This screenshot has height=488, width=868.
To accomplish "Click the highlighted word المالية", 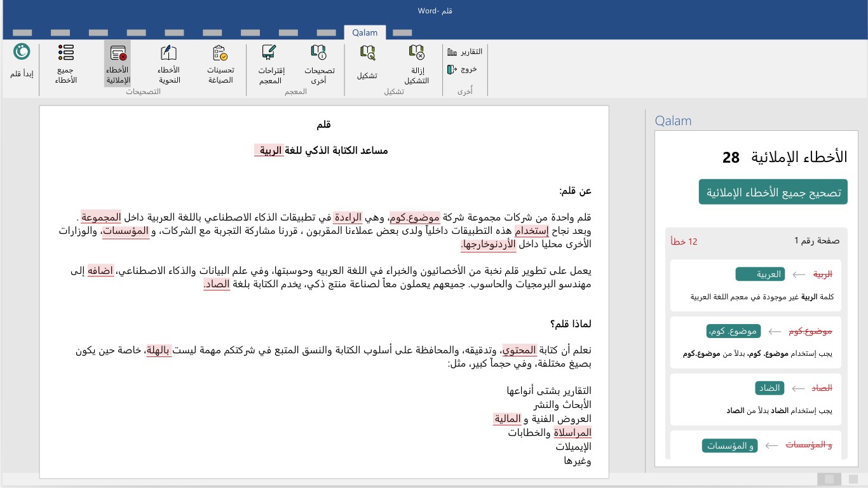I will 507,419.
